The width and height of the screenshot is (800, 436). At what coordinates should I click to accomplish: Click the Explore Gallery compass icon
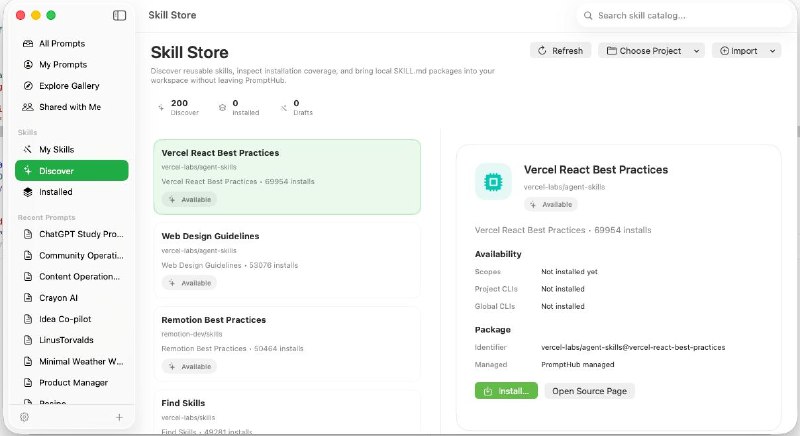click(28, 86)
